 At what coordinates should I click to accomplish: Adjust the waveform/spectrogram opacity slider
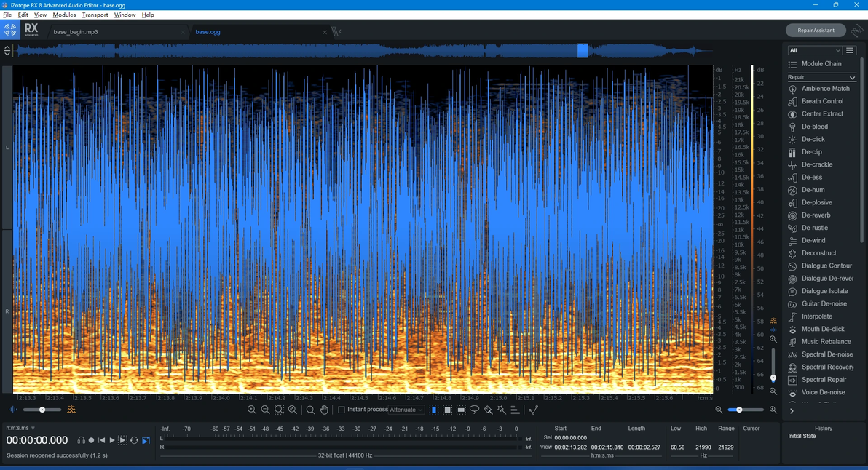click(x=42, y=410)
